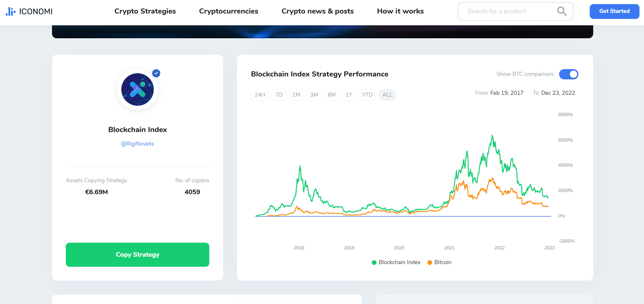Select the 7D time range
The height and width of the screenshot is (304, 644).
click(279, 95)
